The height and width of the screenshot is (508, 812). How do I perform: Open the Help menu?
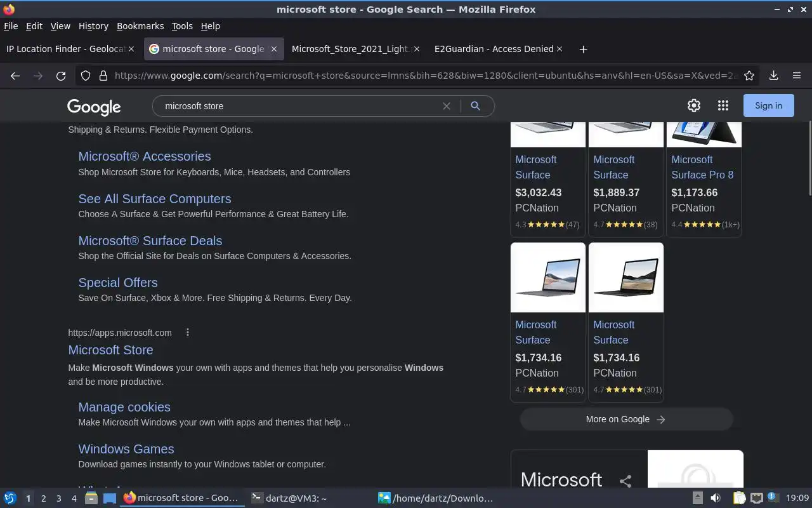coord(210,26)
